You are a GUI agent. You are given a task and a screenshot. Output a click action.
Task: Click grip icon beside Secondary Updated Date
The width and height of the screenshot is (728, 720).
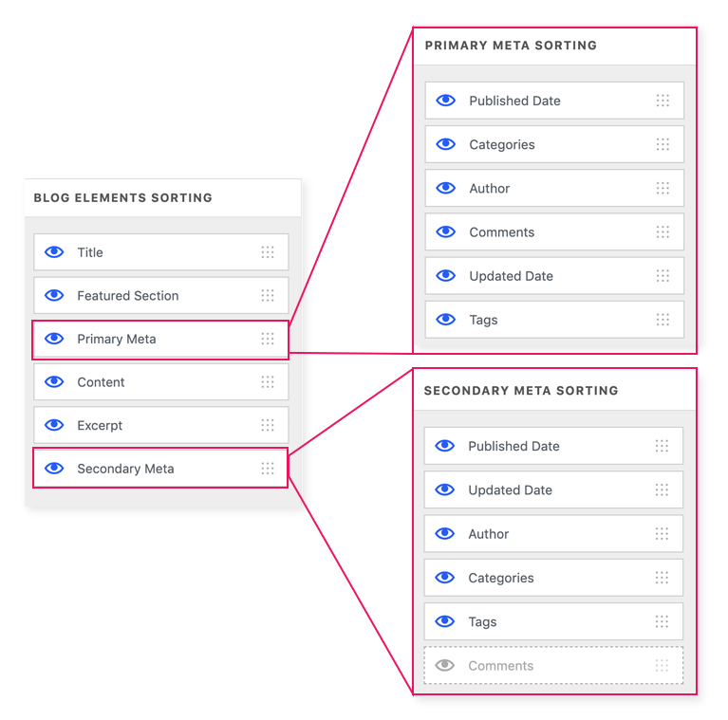662,489
